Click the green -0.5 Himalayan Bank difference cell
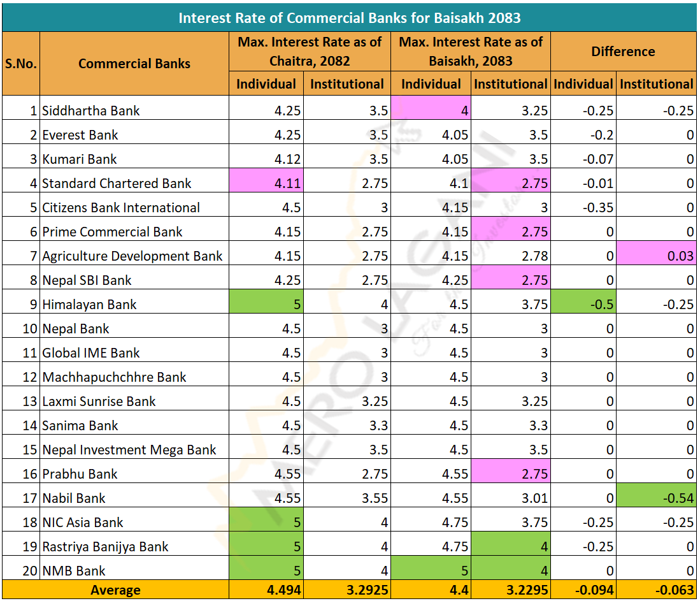 pyautogui.click(x=583, y=304)
